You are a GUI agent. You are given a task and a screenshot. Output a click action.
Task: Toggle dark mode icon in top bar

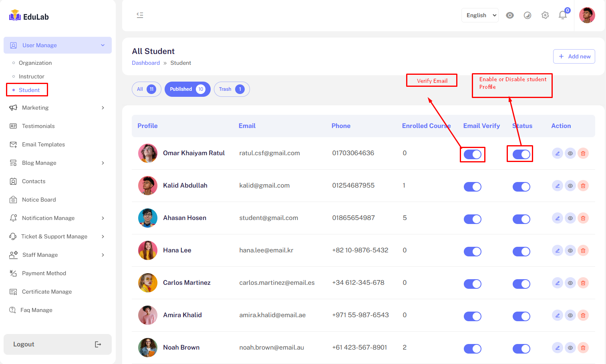(x=527, y=15)
